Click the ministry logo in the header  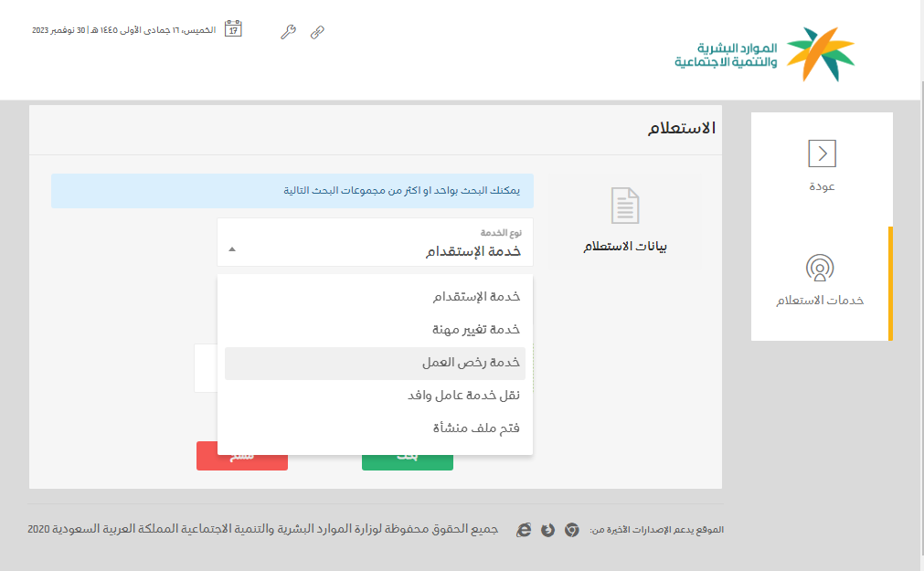click(x=765, y=54)
